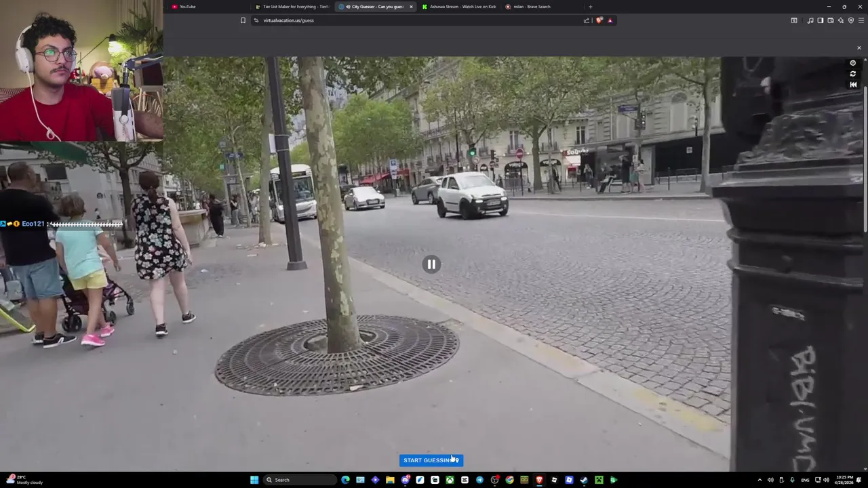
Task: Open Google Chrome from the taskbar
Action: tap(509, 480)
